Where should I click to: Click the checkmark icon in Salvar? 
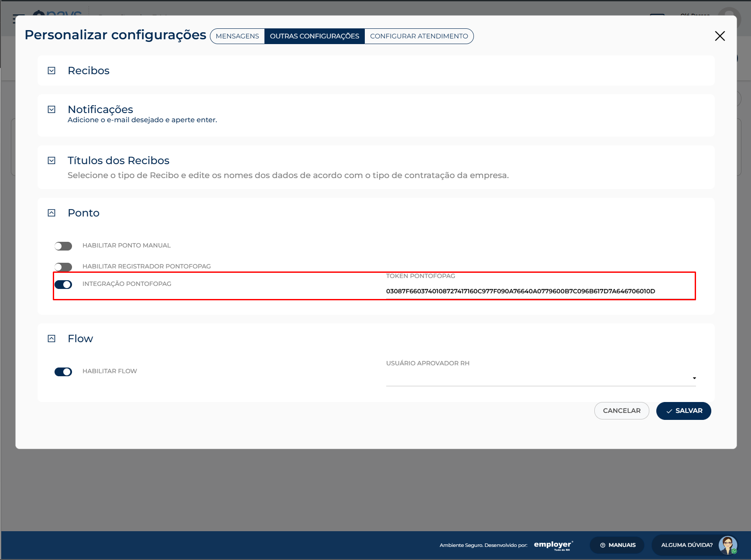click(669, 411)
